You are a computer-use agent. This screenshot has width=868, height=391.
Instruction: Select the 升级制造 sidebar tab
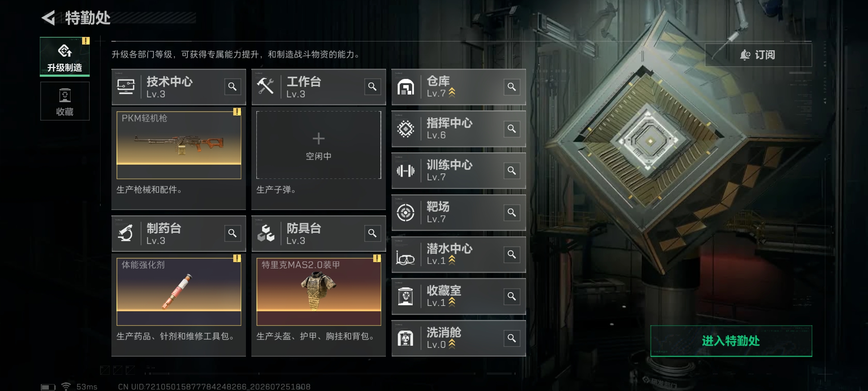point(65,57)
